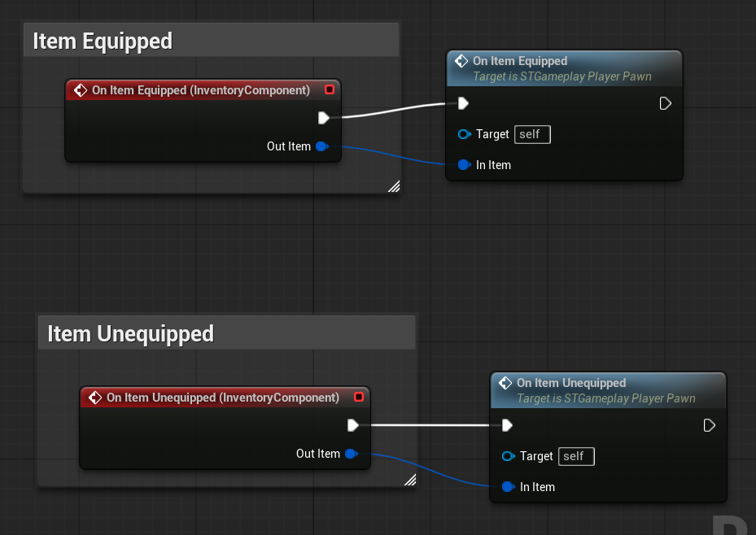Image resolution: width=756 pixels, height=535 pixels.
Task: Click the Out Item pin on On Item Unequipped event
Action: [x=350, y=454]
